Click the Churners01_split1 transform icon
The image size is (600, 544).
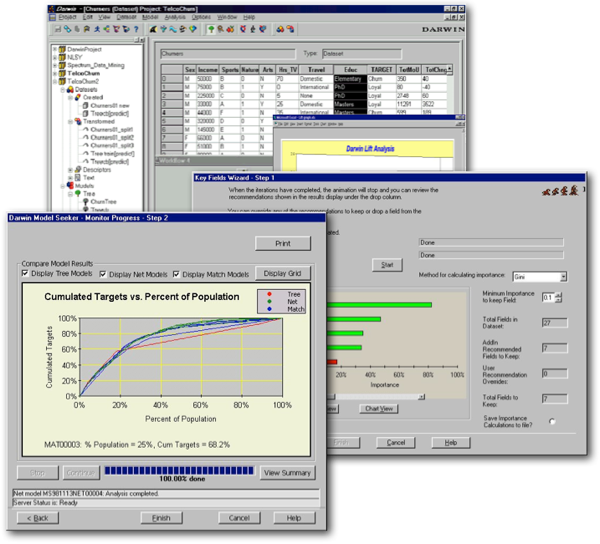pyautogui.click(x=86, y=130)
